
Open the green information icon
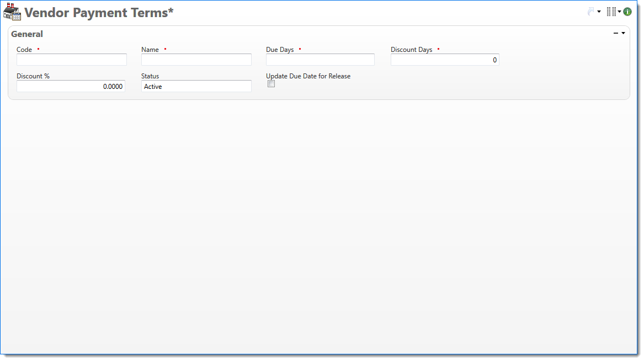coord(627,12)
